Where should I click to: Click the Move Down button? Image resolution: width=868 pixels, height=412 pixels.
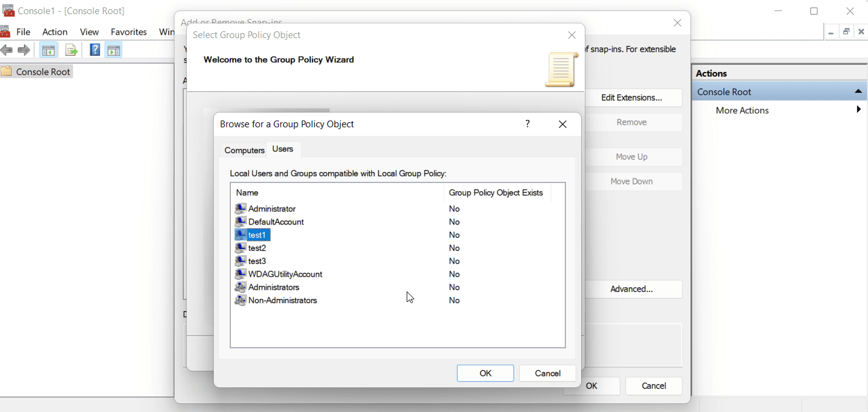631,181
